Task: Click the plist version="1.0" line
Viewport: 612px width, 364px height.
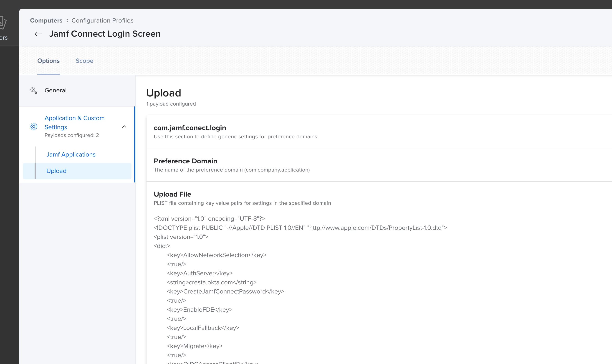Action: pos(181,237)
